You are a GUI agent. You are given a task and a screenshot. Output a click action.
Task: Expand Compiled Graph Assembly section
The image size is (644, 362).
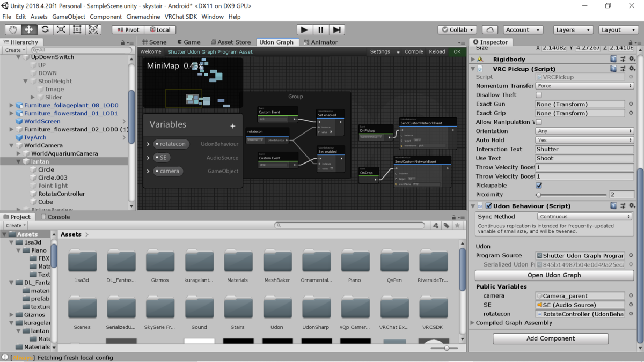tap(473, 323)
